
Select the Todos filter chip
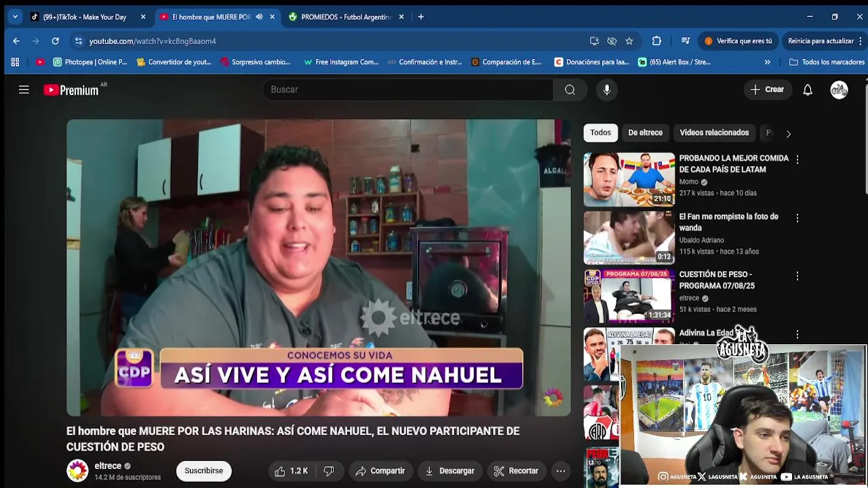pyautogui.click(x=600, y=133)
